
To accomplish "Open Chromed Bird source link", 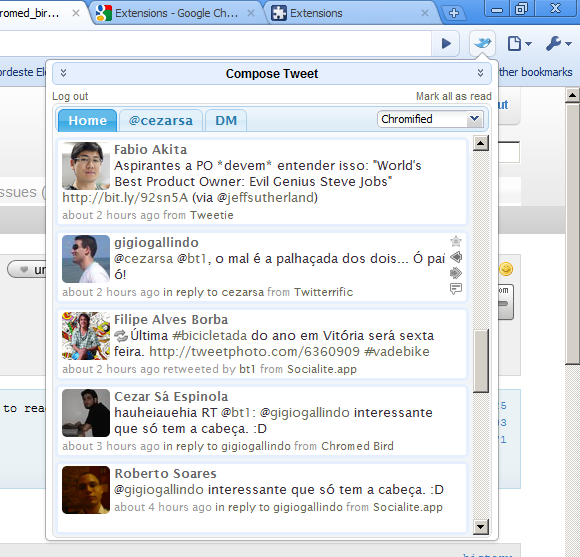I will [x=357, y=446].
